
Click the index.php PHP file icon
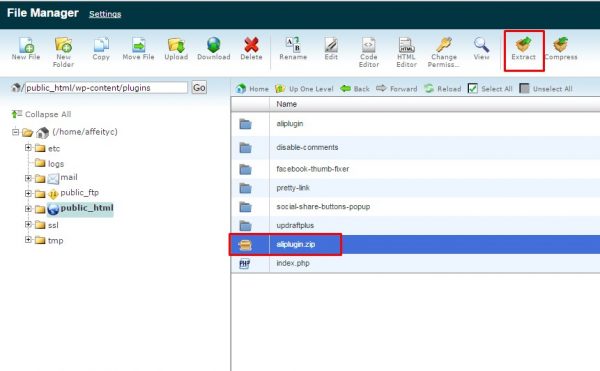point(245,264)
